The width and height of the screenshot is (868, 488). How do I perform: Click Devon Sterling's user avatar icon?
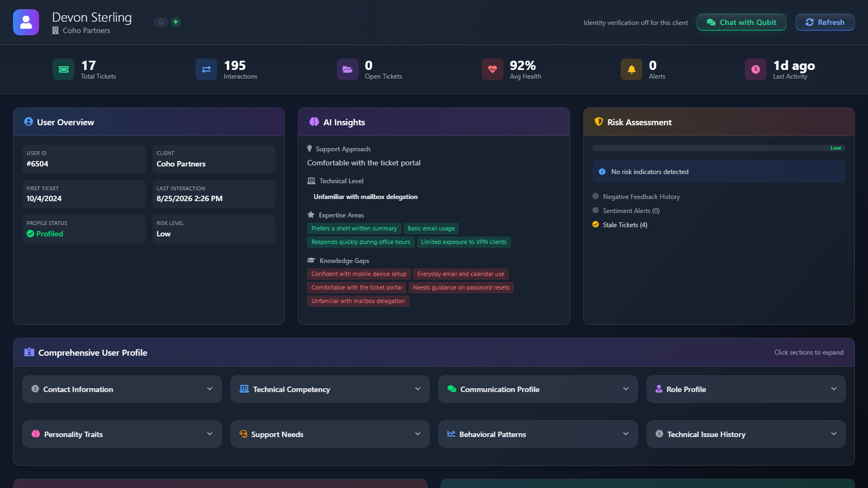coord(26,22)
